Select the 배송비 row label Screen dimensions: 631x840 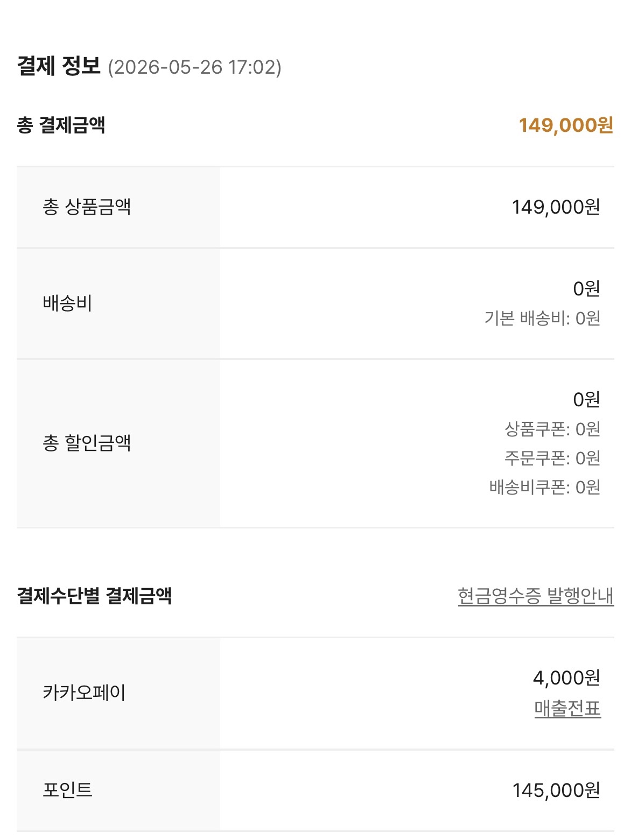pos(67,303)
